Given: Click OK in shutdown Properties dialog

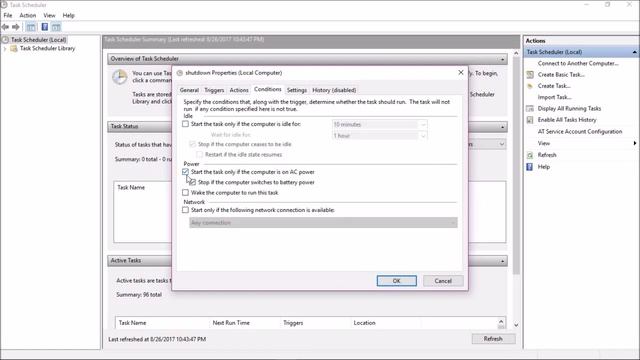Looking at the screenshot, I should click(397, 281).
